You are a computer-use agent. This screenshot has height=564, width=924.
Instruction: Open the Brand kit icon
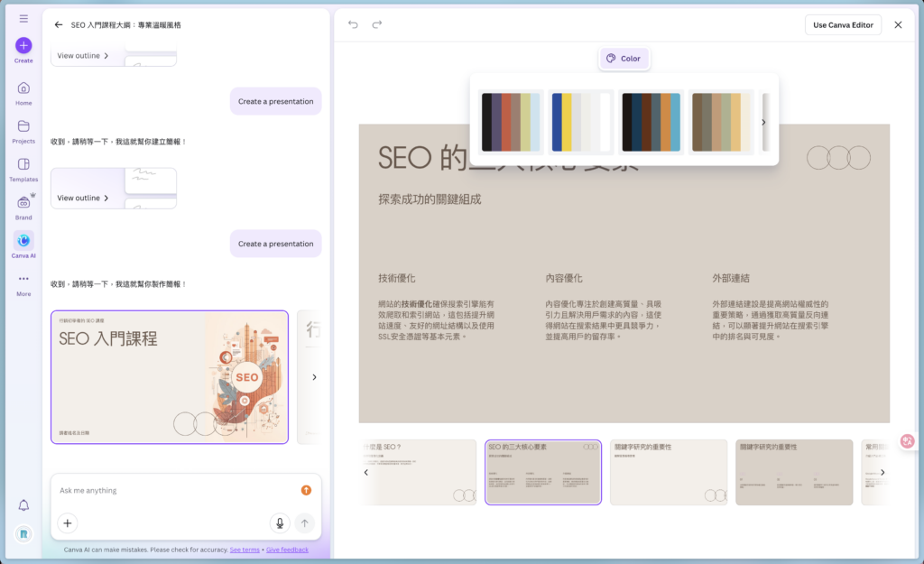pos(23,203)
